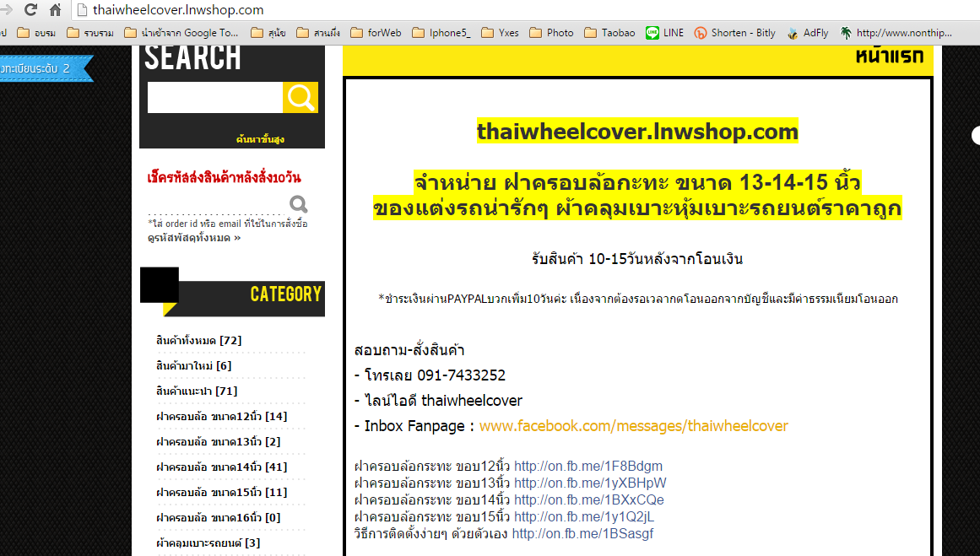The width and height of the screenshot is (980, 556).
Task: Open the สุนัข bookmarks folder
Action: point(268,33)
